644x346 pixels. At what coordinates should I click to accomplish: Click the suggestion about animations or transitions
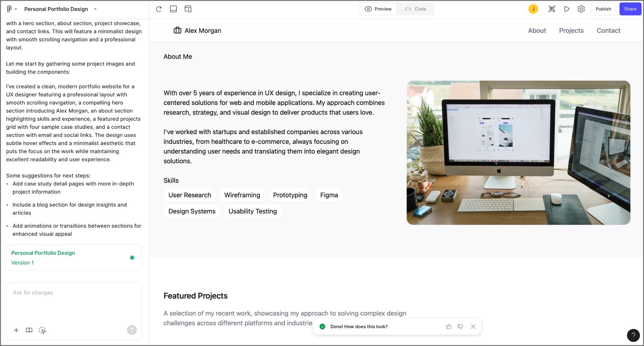(77, 230)
